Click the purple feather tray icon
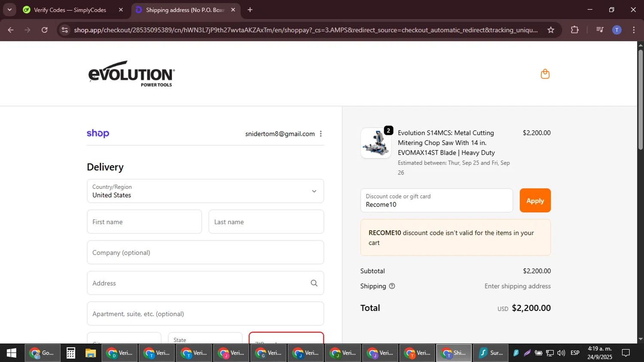Image resolution: width=644 pixels, height=362 pixels. click(527, 353)
